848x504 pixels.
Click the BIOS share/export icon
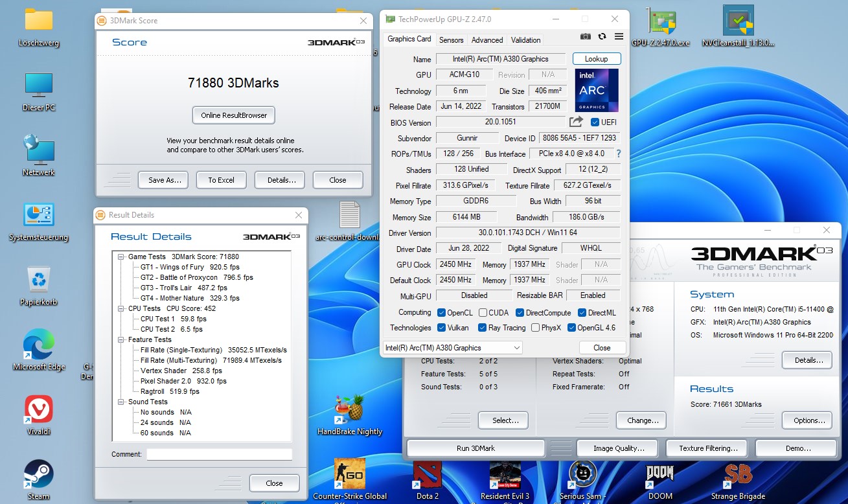576,122
